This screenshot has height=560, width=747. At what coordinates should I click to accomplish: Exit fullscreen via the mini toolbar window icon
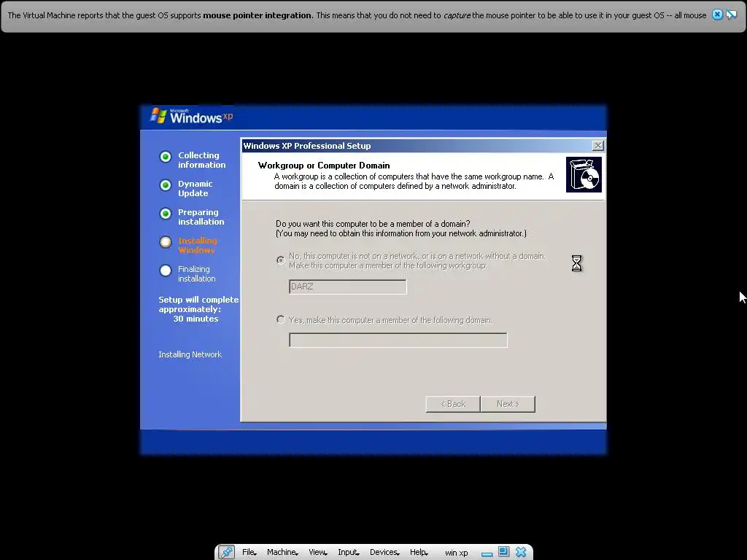[x=503, y=551]
